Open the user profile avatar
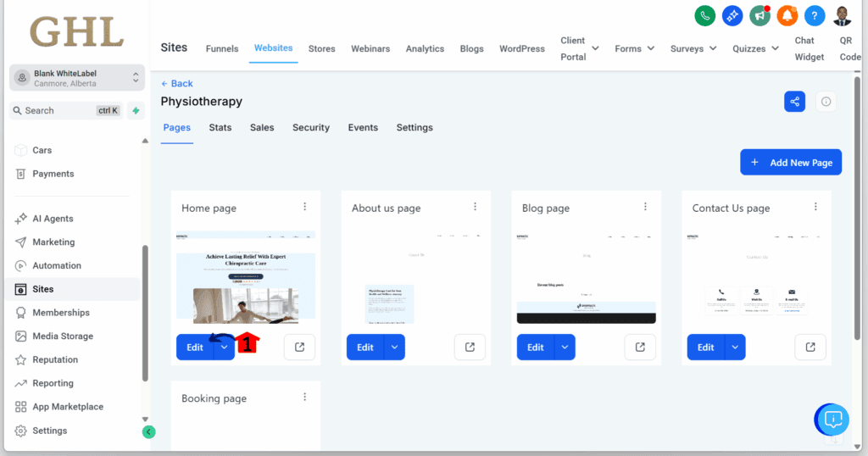 point(842,16)
